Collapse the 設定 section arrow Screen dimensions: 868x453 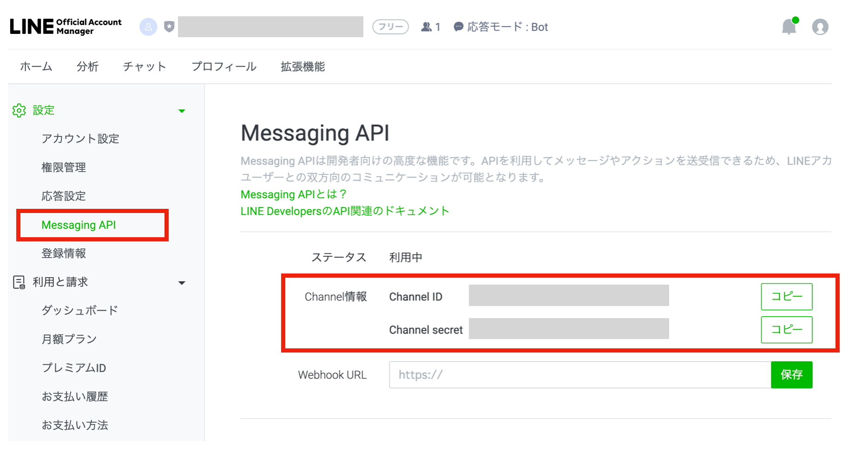pos(182,111)
